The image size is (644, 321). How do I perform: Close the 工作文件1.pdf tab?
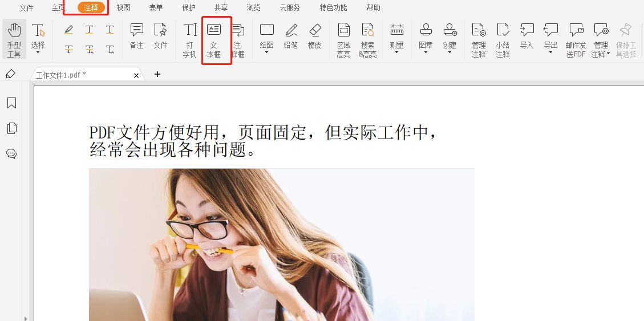tap(136, 75)
